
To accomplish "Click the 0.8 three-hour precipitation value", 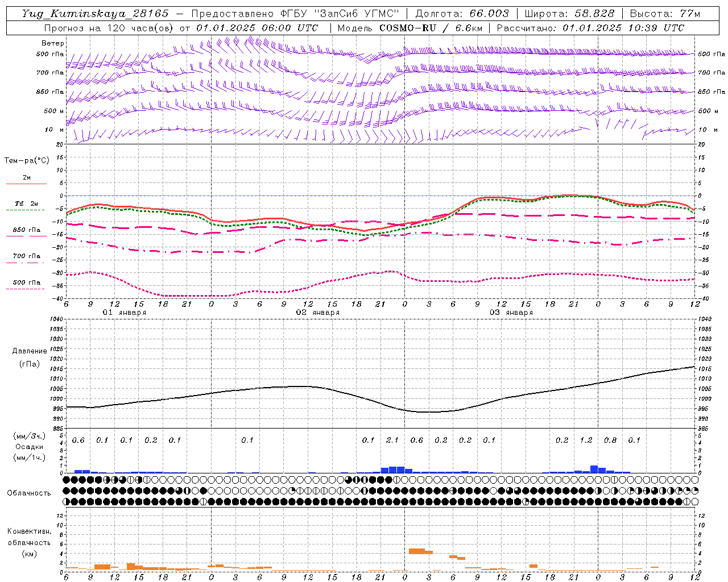I will (x=610, y=440).
